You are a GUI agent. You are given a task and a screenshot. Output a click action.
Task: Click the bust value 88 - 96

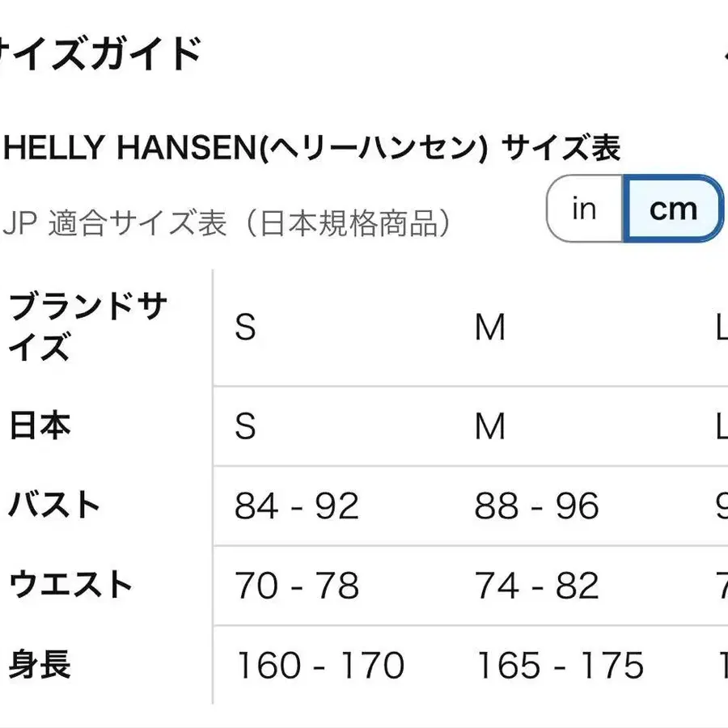(x=537, y=506)
